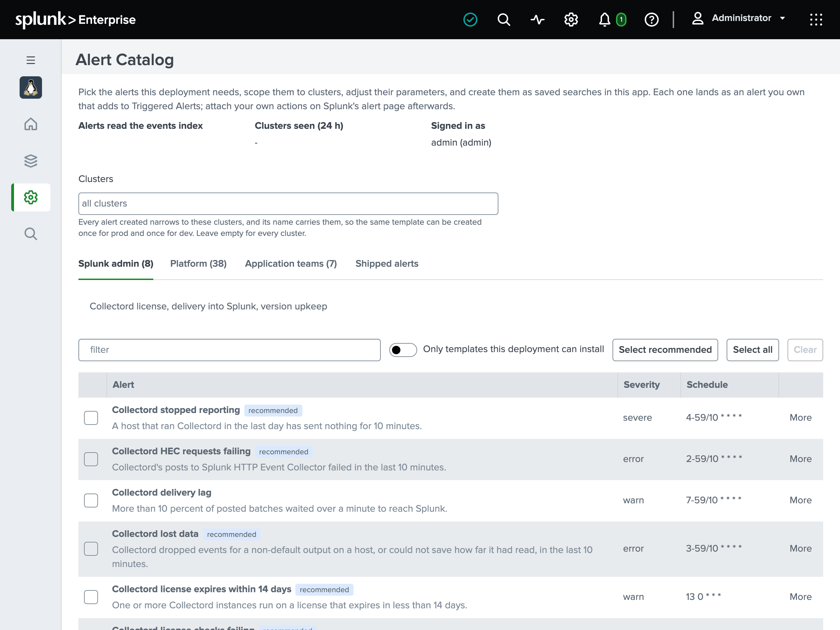The width and height of the screenshot is (840, 630).
Task: Open the green health status check icon
Action: point(470,19)
